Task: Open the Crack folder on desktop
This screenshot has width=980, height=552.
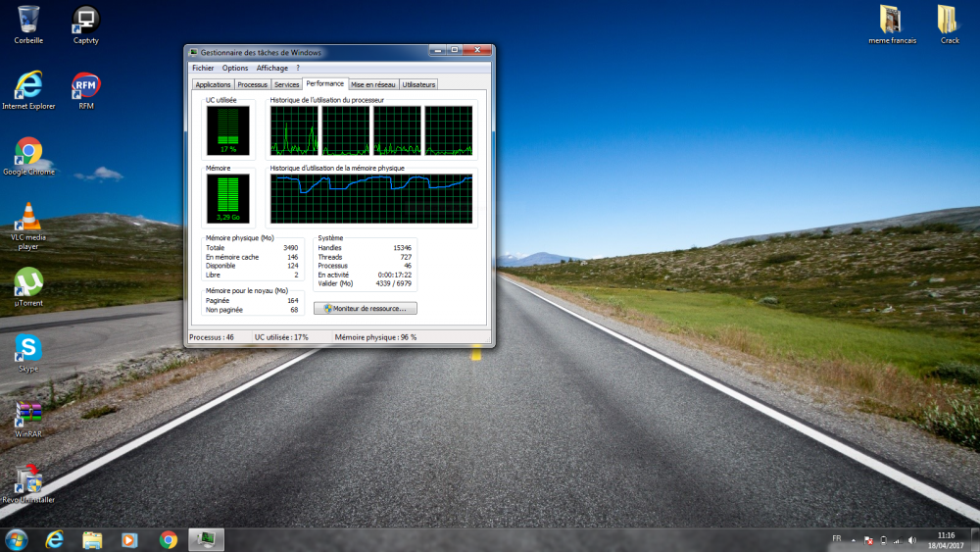Action: coord(949,20)
